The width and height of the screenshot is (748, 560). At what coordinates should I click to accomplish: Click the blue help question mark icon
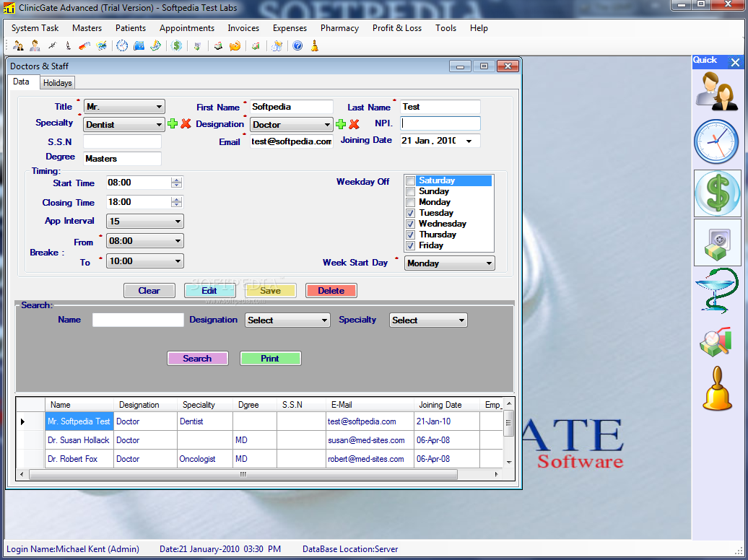[x=297, y=45]
